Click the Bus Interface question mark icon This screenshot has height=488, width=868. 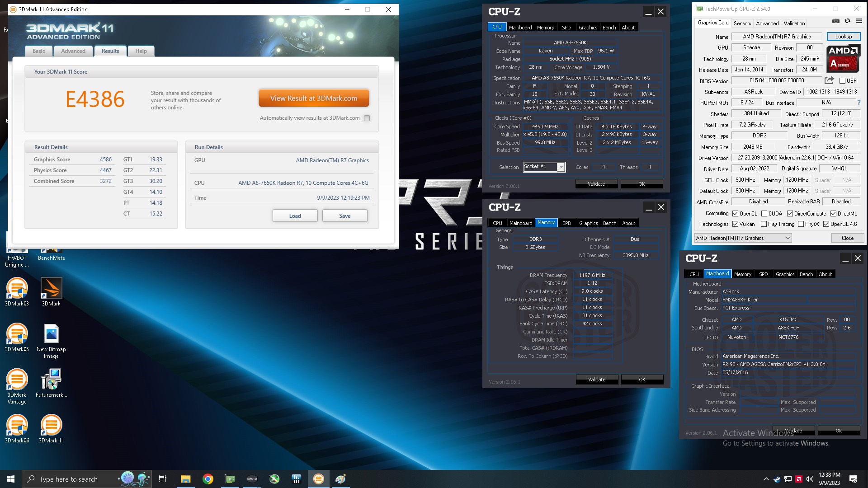[859, 103]
